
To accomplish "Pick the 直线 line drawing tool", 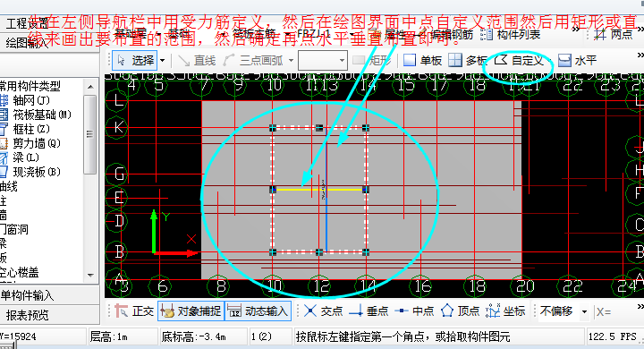I will [x=197, y=61].
